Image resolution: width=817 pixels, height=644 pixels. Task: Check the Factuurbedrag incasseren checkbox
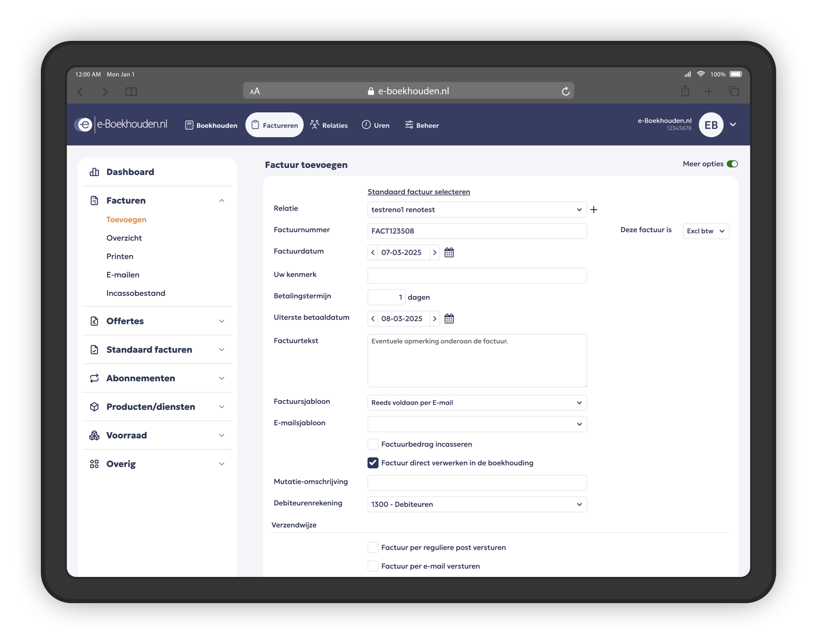(372, 444)
